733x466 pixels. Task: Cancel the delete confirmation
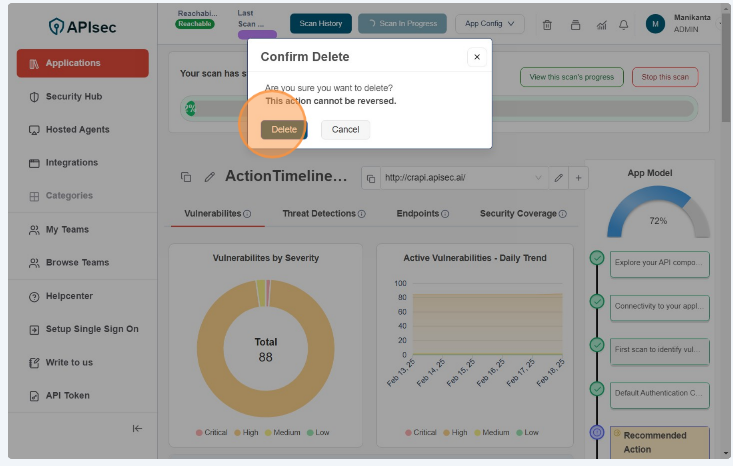tap(345, 130)
